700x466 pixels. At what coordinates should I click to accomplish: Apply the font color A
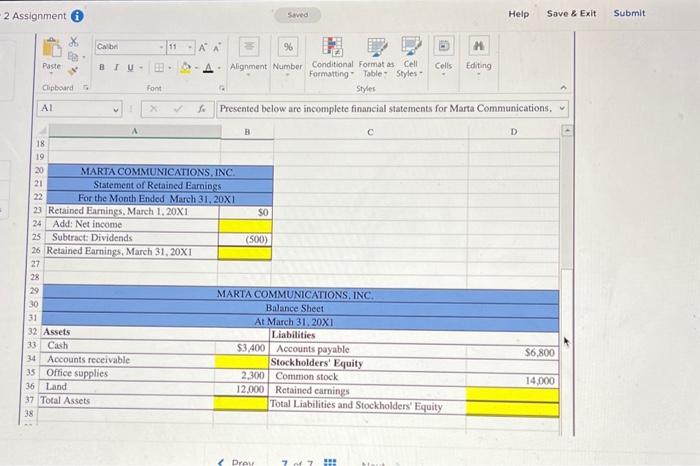(x=208, y=68)
